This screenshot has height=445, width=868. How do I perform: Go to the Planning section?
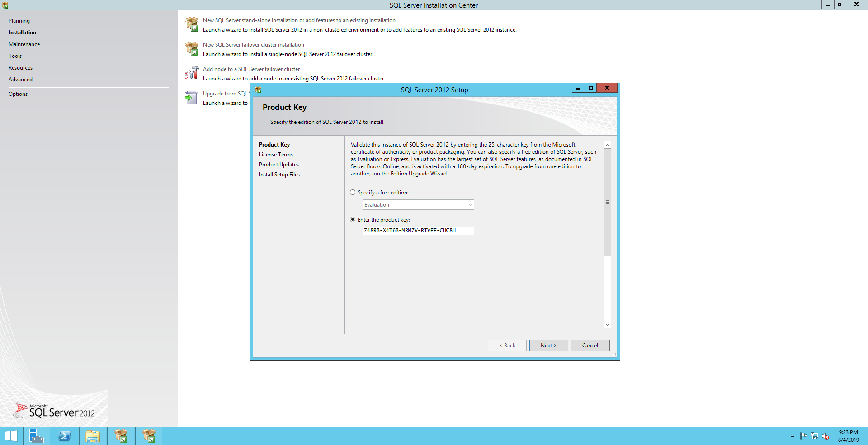coord(19,21)
